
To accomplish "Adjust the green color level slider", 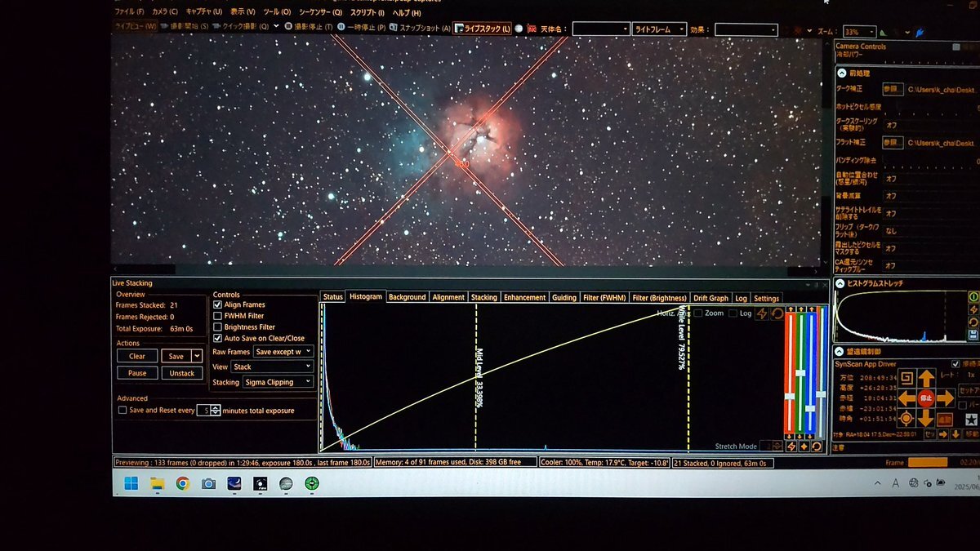I will tap(801, 372).
